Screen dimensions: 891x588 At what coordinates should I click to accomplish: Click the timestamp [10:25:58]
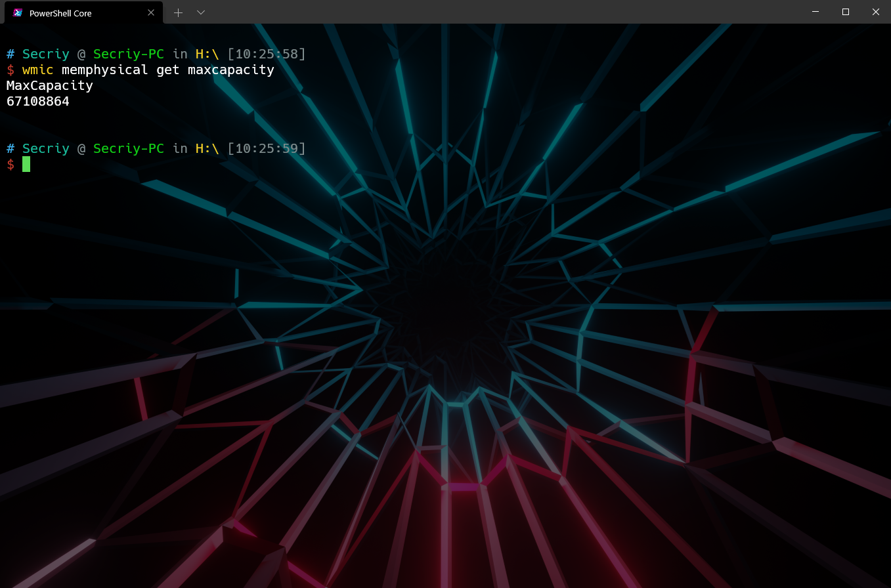click(x=267, y=54)
